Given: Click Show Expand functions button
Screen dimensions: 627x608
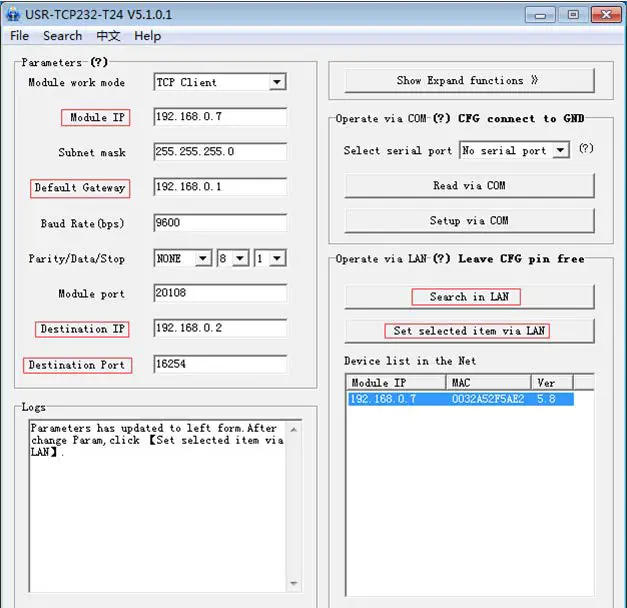Looking at the screenshot, I should [469, 80].
